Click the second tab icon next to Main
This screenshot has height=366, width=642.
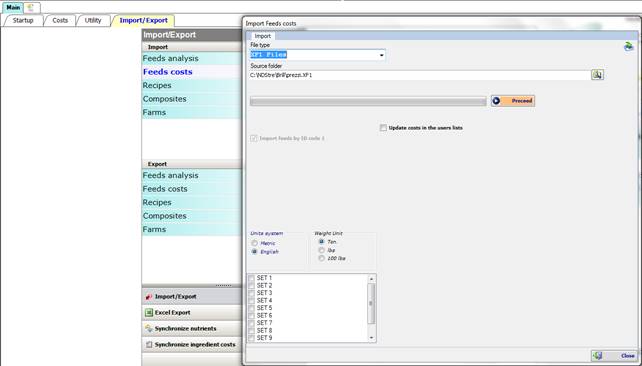click(31, 7)
